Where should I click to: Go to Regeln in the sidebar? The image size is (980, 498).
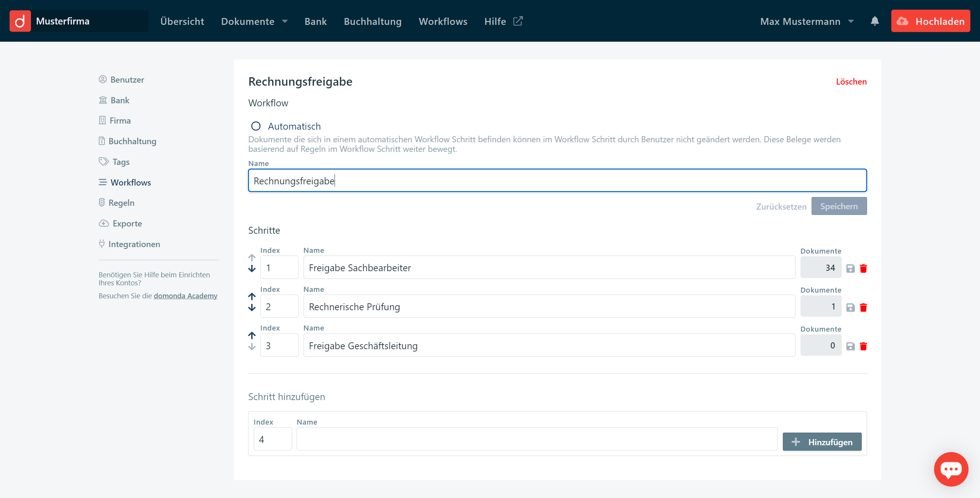tap(121, 203)
